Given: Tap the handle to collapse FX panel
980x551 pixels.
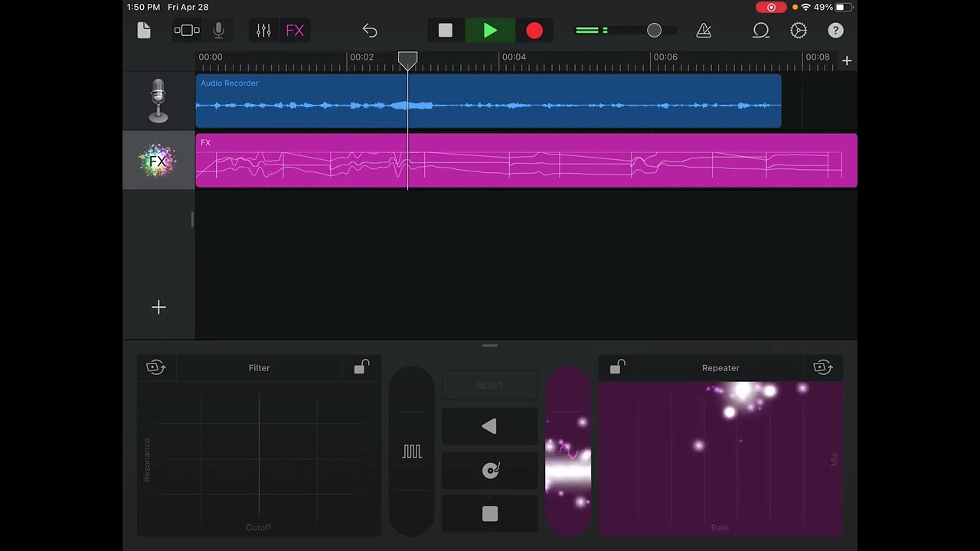Looking at the screenshot, I should [x=490, y=346].
